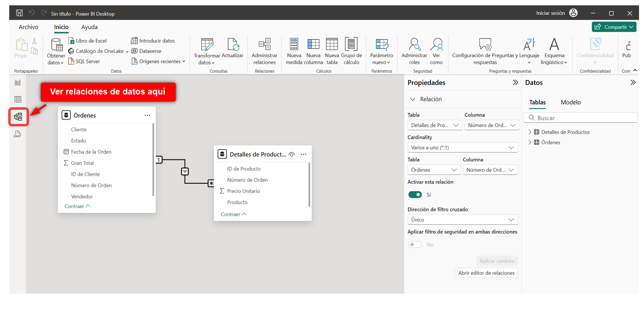The height and width of the screenshot is (310, 644).
Task: Click Ver como role viewer
Action: tap(436, 51)
